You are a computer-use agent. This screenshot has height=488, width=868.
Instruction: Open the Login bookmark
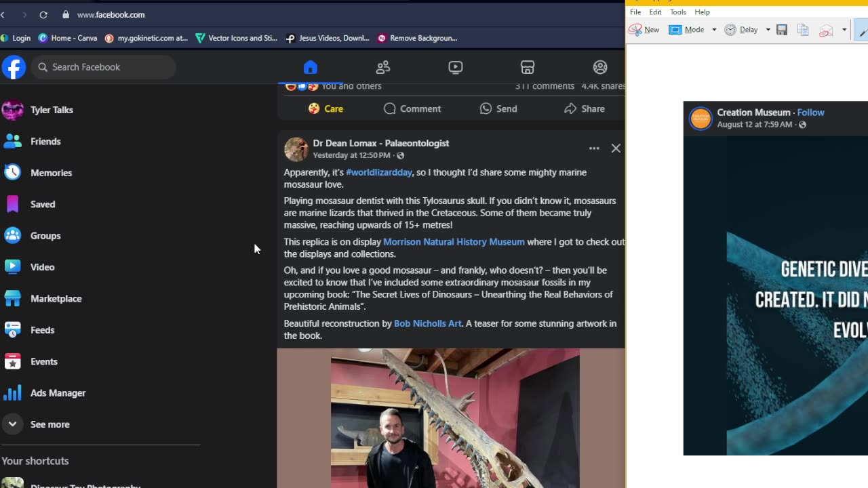(x=16, y=38)
